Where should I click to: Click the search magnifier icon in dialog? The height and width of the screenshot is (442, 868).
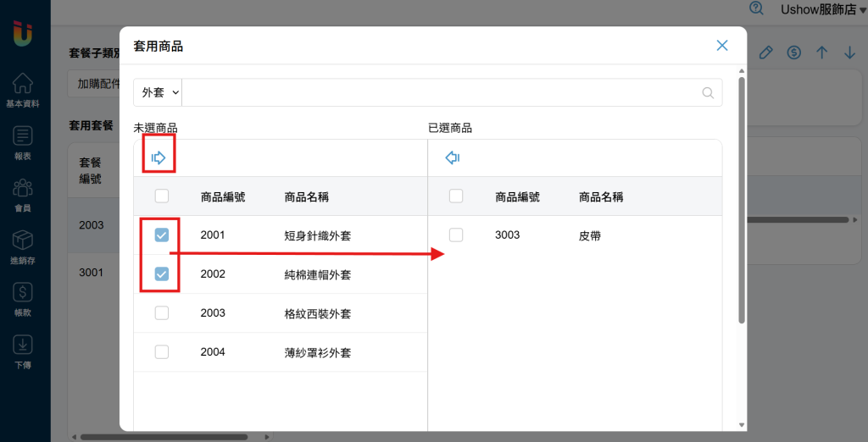pyautogui.click(x=708, y=92)
